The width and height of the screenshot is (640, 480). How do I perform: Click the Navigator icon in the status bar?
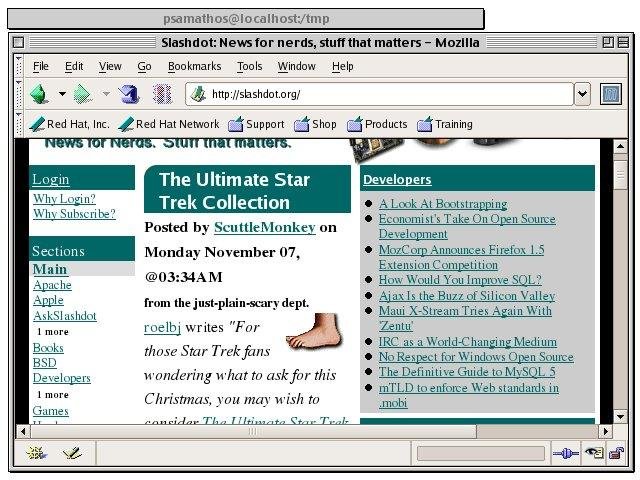(36, 453)
